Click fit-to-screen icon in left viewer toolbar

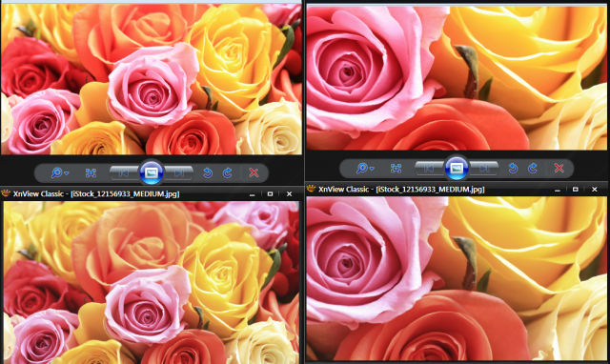pyautogui.click(x=91, y=173)
